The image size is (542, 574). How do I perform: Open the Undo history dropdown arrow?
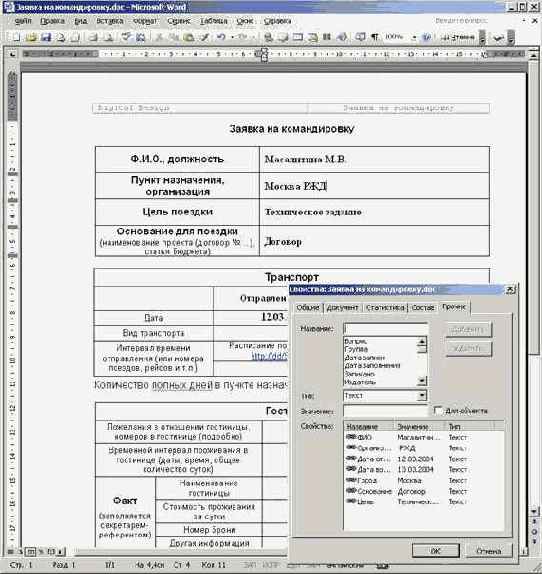pyautogui.click(x=232, y=37)
